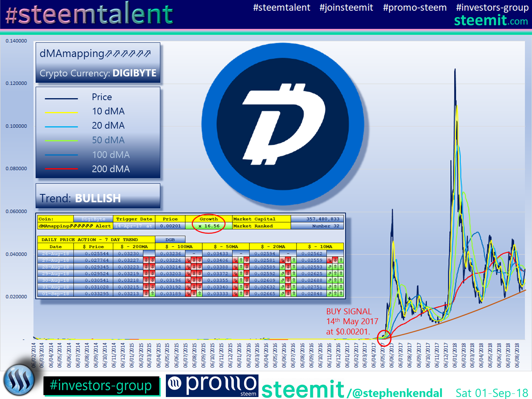Screen dimensions: 532x399
Task: Click the 26-Aug-18 date row
Action: pos(55,253)
